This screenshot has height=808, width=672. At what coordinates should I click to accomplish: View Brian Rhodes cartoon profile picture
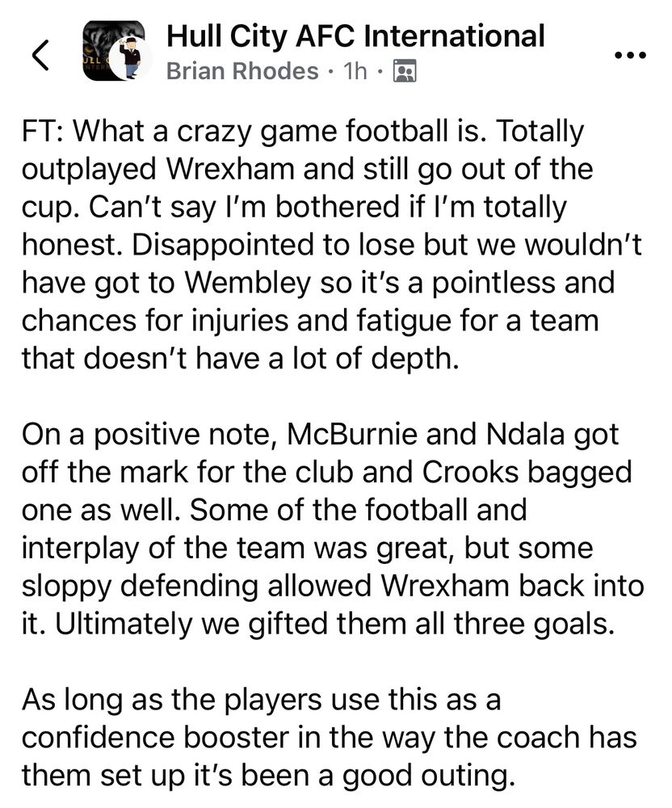(130, 57)
